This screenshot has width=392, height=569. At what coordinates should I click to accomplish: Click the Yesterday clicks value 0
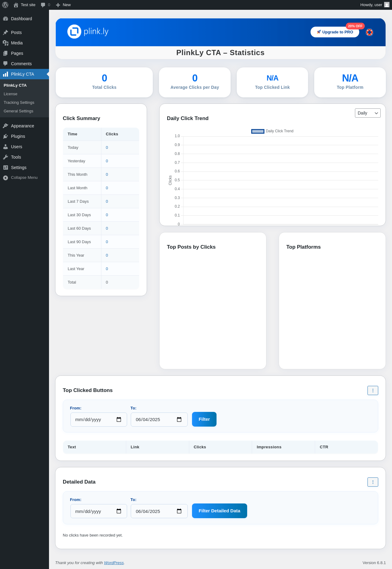click(x=107, y=161)
